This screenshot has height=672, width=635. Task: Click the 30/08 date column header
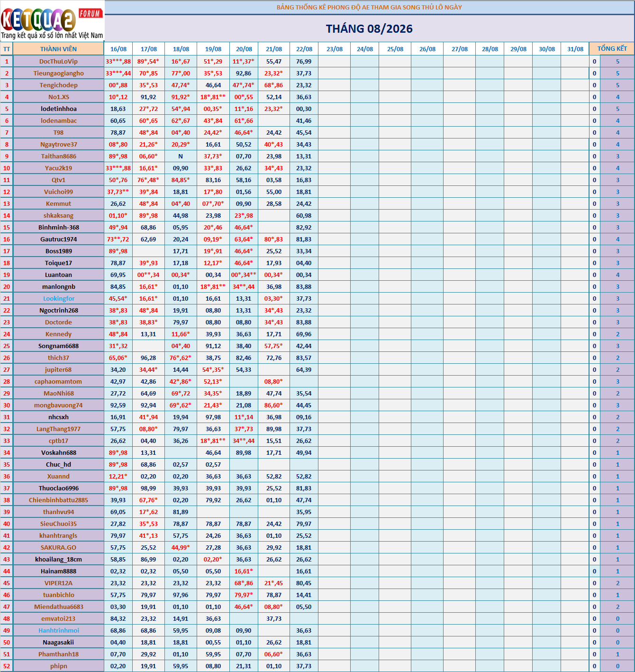(x=547, y=49)
